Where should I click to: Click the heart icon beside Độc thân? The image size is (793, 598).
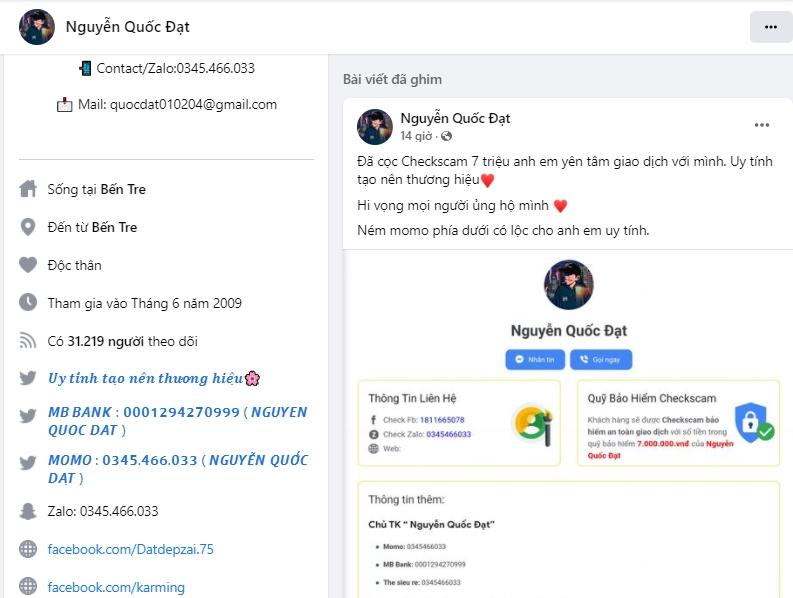click(28, 265)
